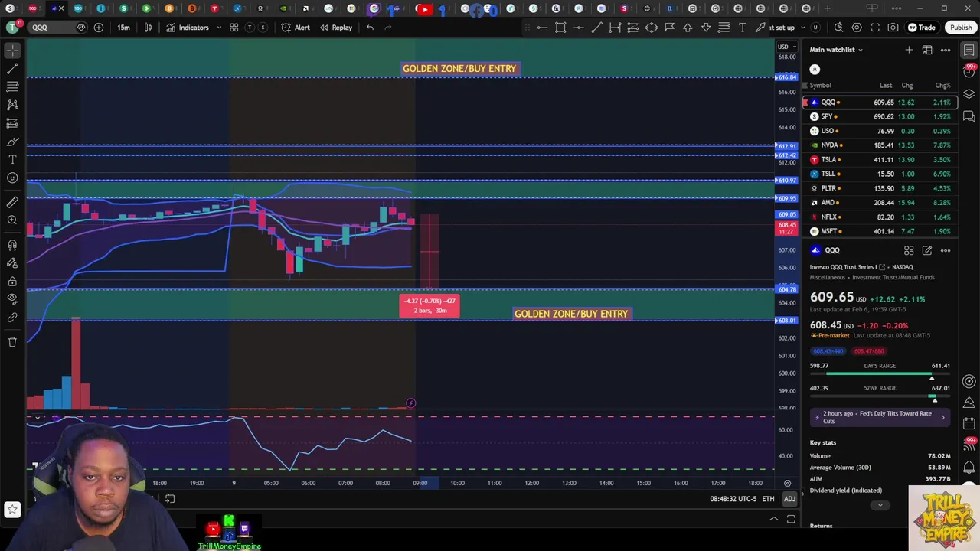
Task: Click the red short position box on chart
Action: point(429,252)
